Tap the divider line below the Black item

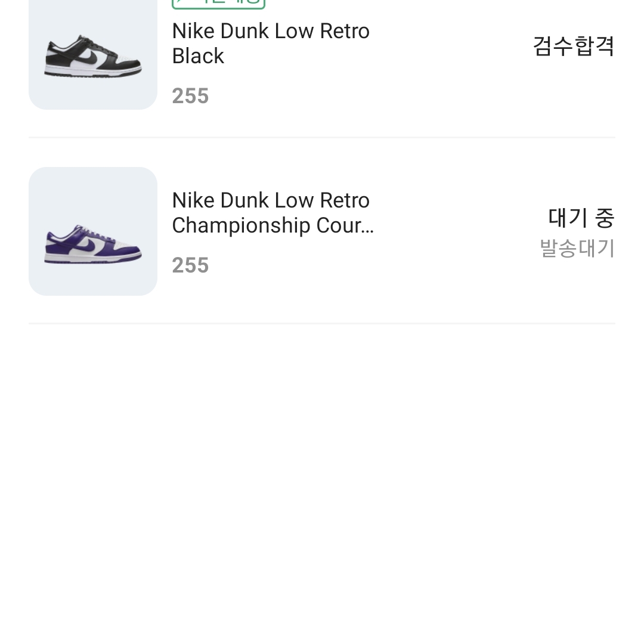coord(322,138)
